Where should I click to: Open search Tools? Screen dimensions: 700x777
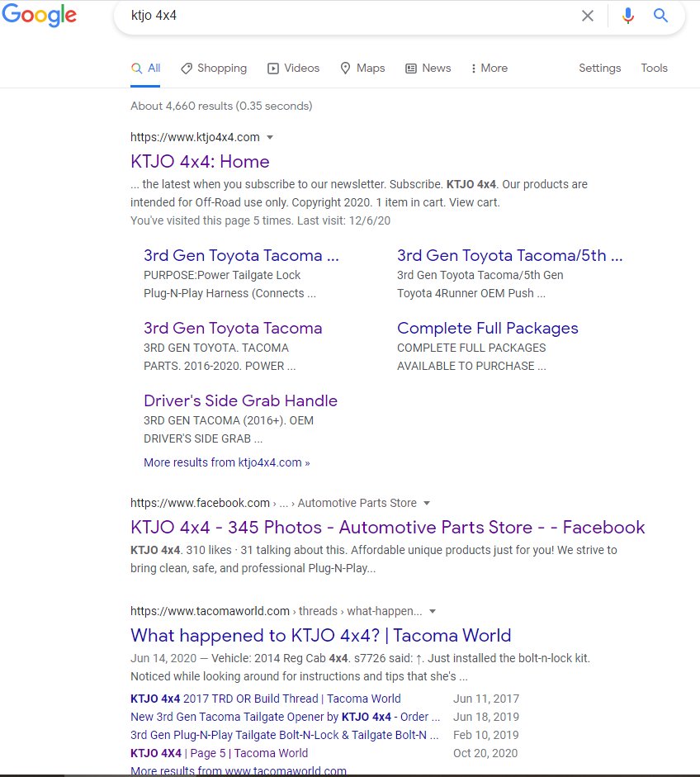[654, 69]
